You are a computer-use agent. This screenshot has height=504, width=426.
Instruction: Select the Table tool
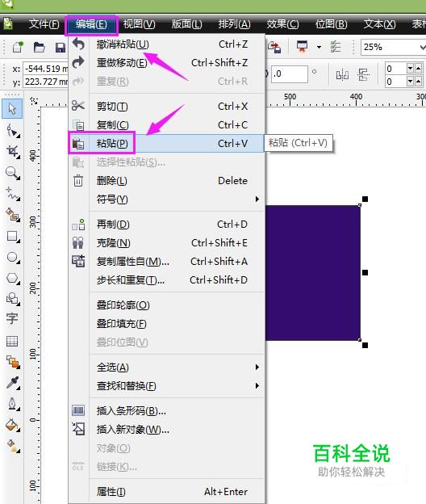pyautogui.click(x=12, y=341)
